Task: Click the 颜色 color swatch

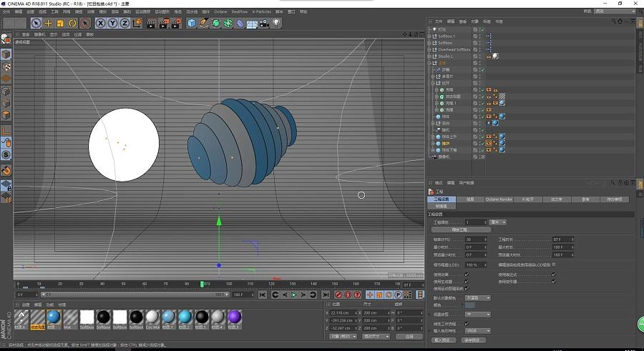Action: point(470,305)
